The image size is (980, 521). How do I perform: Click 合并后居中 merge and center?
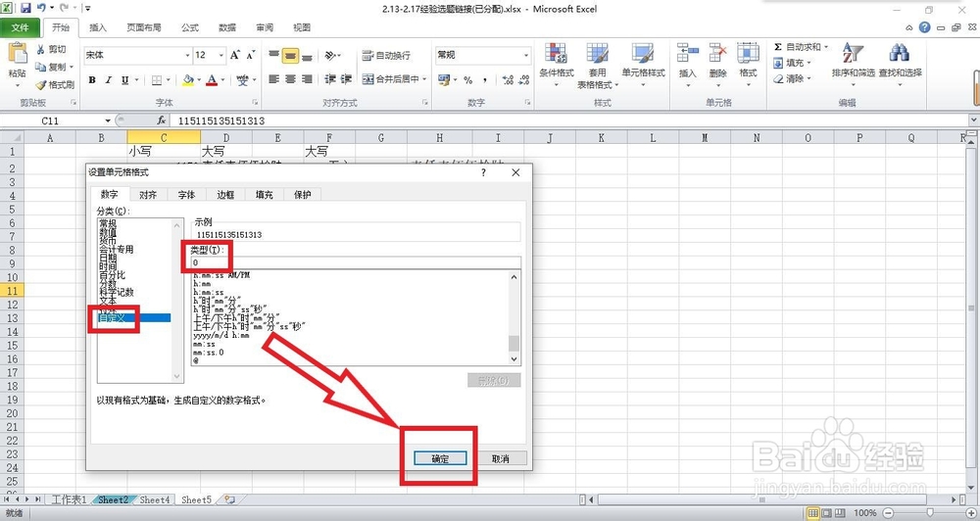391,79
